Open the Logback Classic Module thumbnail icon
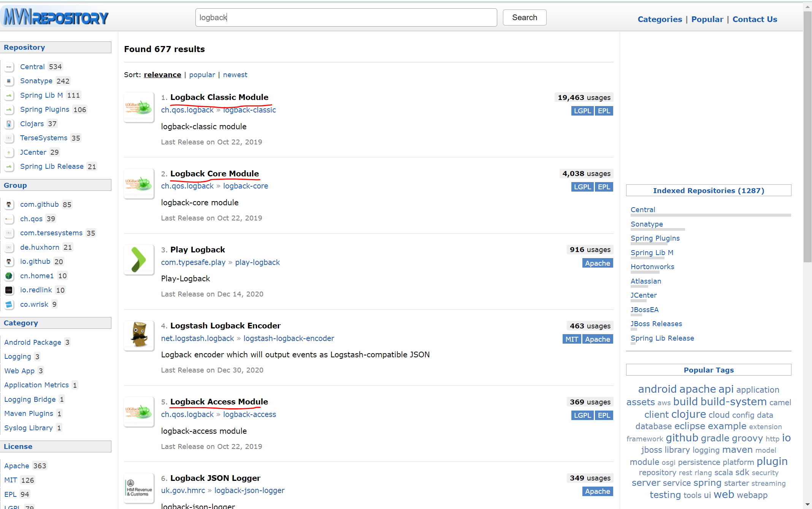This screenshot has width=812, height=509. 139,107
